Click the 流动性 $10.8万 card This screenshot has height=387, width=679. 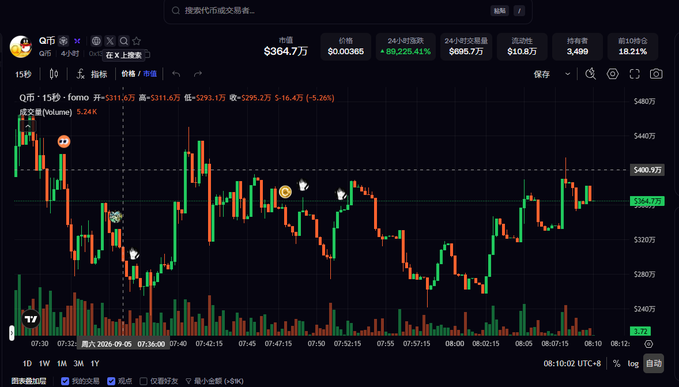522,47
